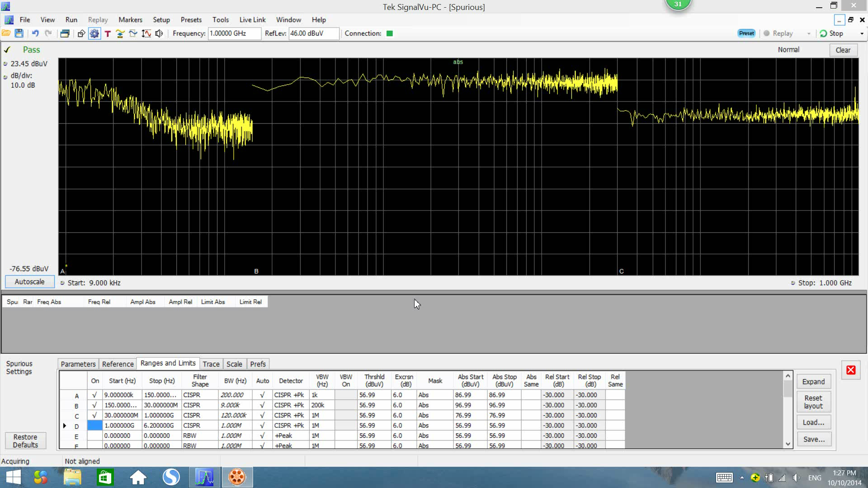Click the Undo arrow icon
The height and width of the screenshot is (488, 868).
click(x=35, y=33)
